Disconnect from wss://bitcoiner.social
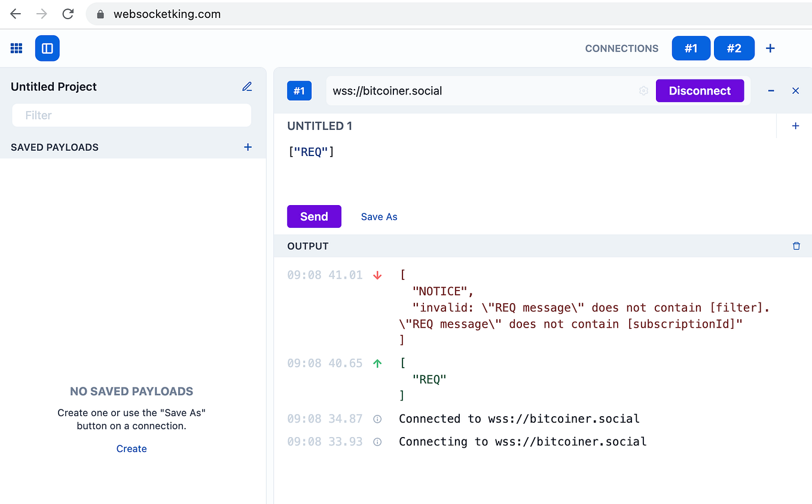812x504 pixels. click(700, 90)
